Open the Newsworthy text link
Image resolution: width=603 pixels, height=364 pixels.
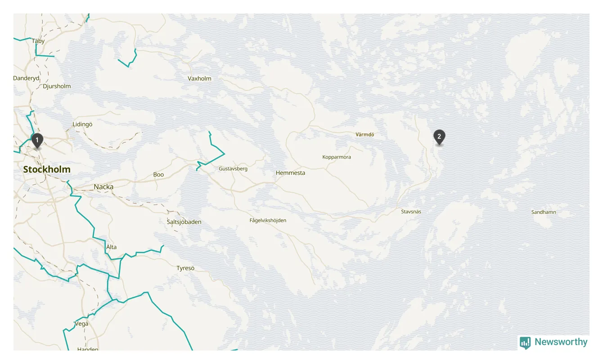tap(561, 342)
